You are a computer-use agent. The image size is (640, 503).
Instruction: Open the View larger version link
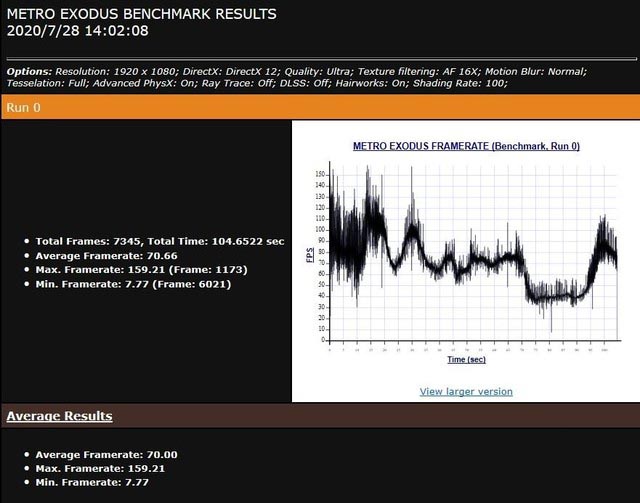tap(466, 391)
